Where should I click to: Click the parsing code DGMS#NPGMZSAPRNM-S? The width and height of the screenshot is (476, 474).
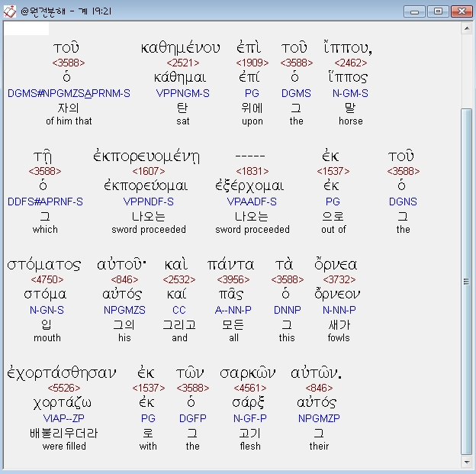click(69, 93)
